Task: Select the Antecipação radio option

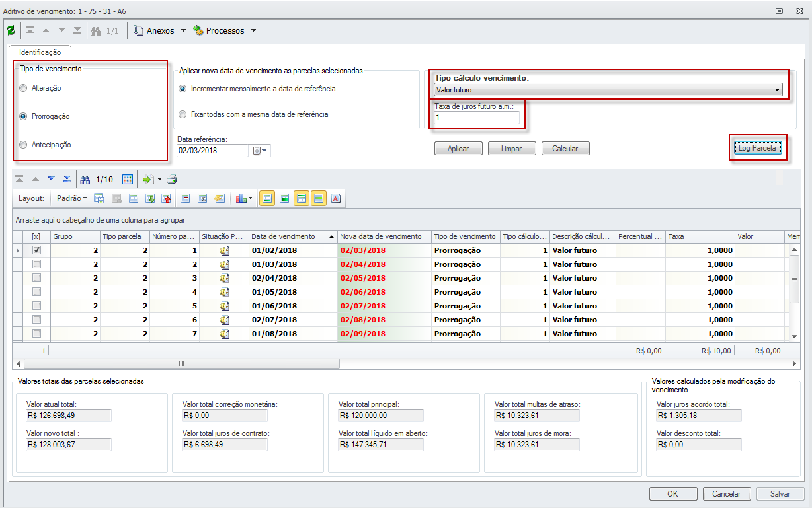Action: coord(24,145)
